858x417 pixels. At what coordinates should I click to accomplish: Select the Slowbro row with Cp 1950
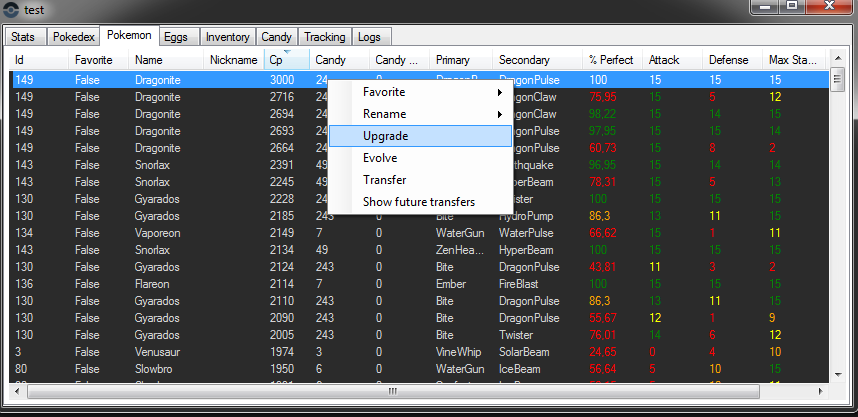point(420,368)
